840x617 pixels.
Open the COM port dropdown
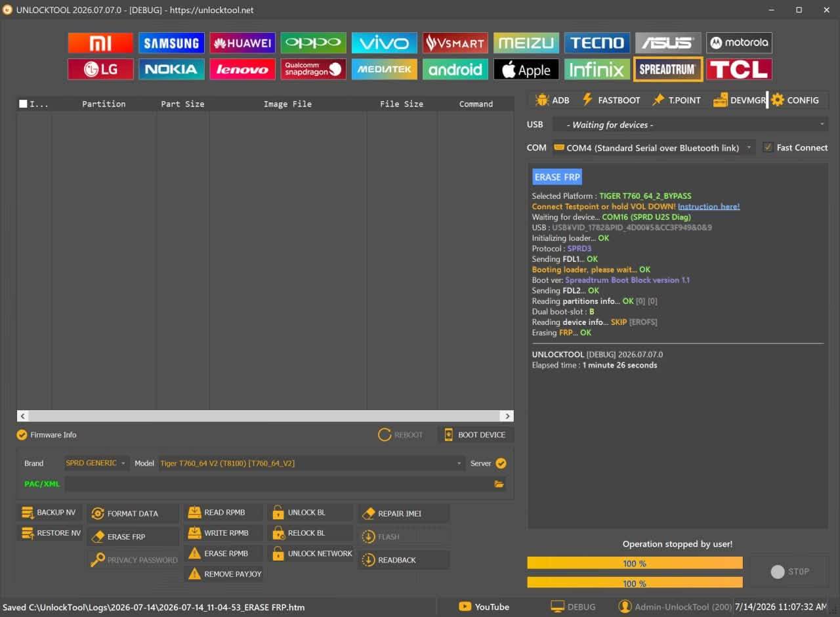click(654, 148)
